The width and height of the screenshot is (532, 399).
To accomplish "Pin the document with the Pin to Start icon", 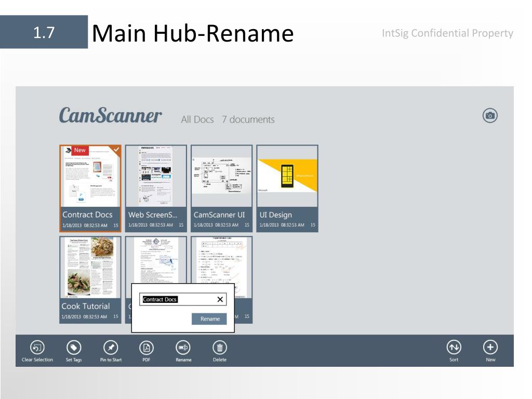I will pyautogui.click(x=111, y=348).
